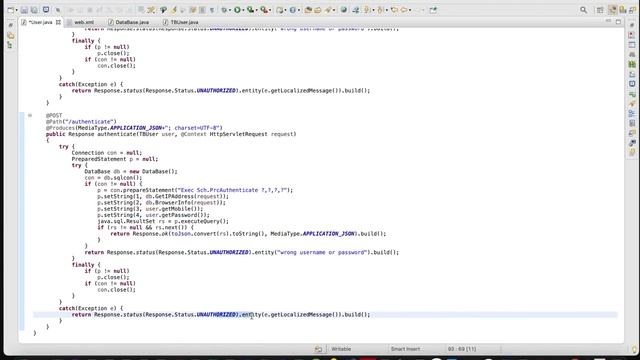Click the Writable status bar field
The height and width of the screenshot is (360, 640).
[x=341, y=349]
